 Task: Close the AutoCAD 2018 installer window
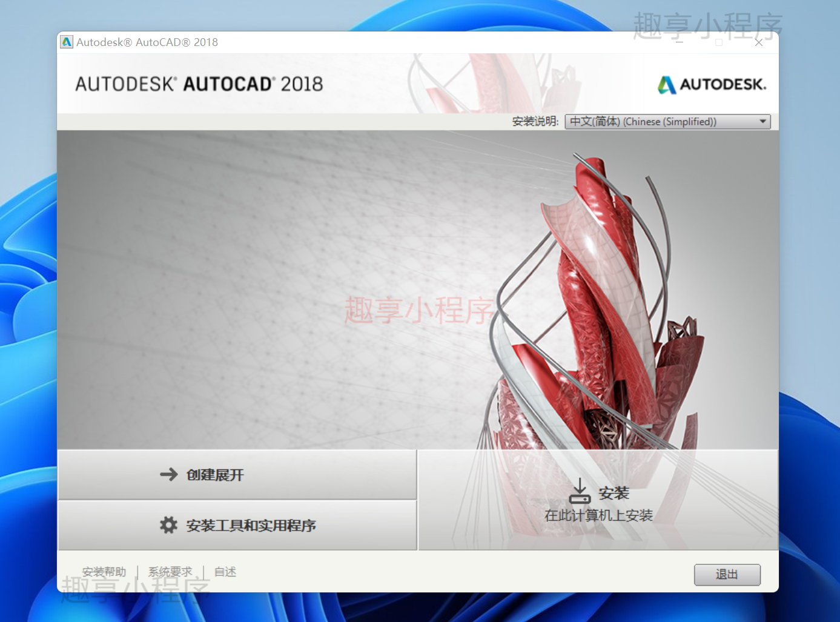[758, 42]
